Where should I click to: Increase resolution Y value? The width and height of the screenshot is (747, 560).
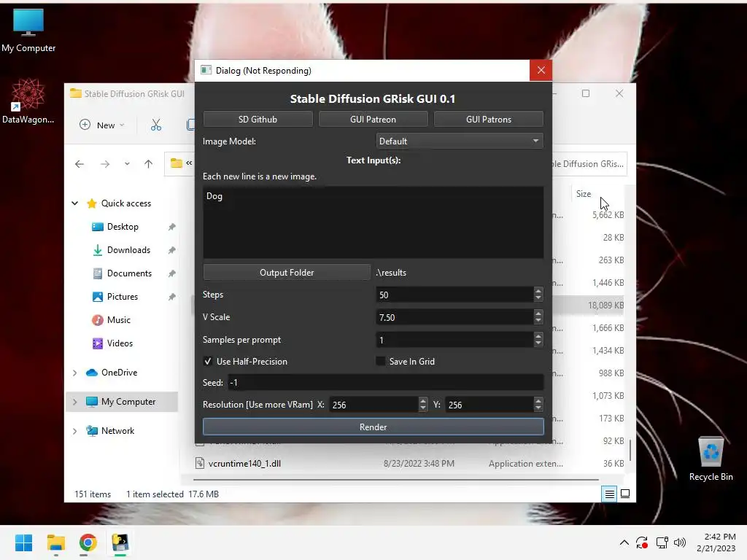tap(538, 400)
